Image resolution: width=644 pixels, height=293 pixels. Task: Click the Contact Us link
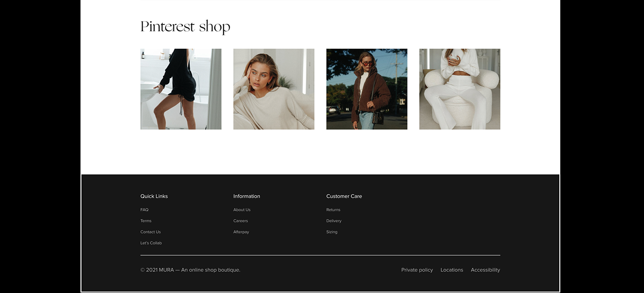[x=150, y=232]
